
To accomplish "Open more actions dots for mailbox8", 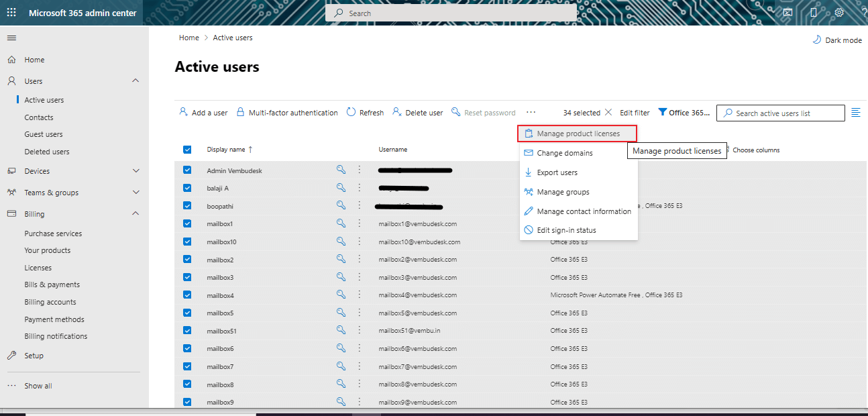I will click(x=359, y=384).
